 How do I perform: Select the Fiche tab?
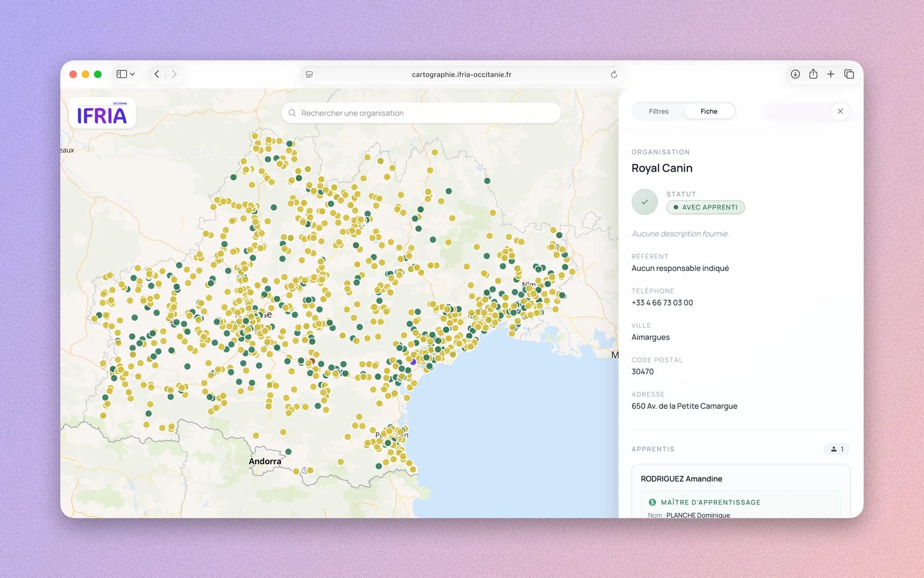(709, 111)
